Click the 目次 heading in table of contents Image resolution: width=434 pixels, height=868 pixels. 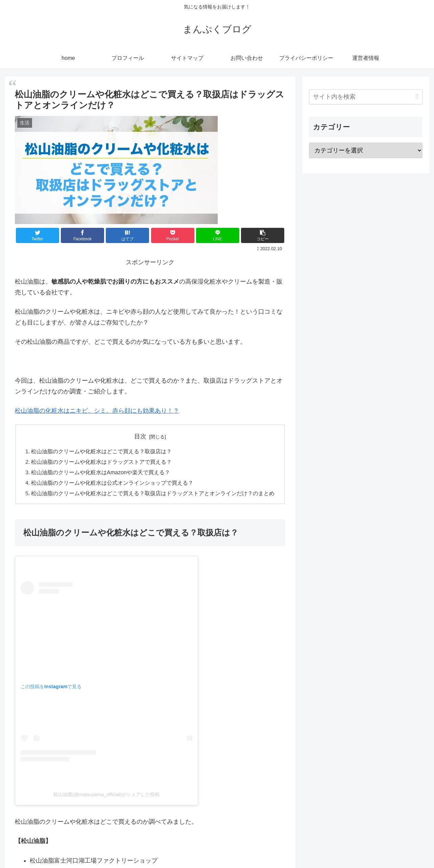coord(140,437)
